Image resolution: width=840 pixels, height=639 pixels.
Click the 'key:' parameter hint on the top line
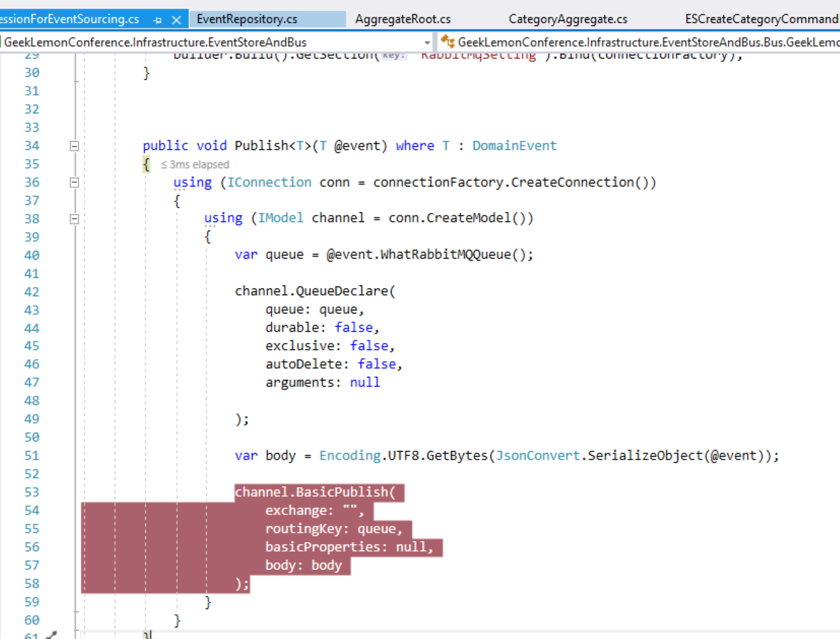click(393, 56)
